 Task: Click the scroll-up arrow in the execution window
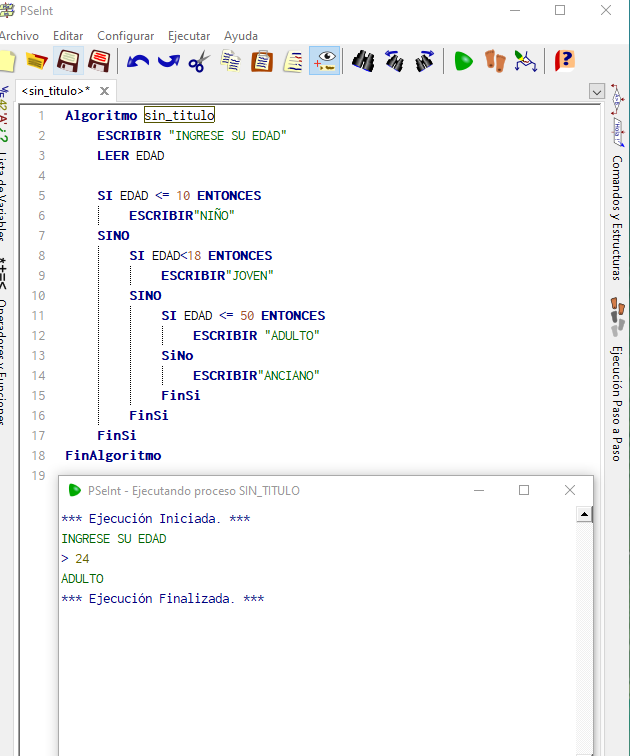tap(584, 514)
